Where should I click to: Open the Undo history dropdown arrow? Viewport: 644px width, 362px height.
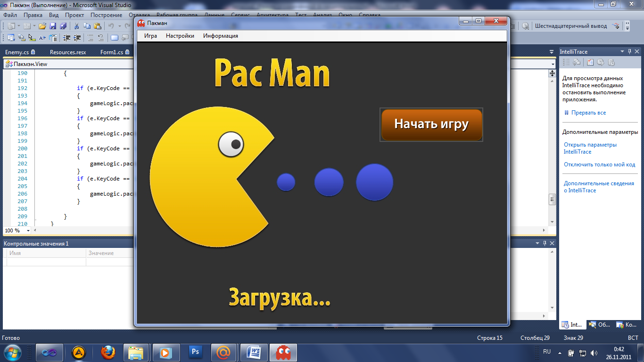pyautogui.click(x=120, y=26)
